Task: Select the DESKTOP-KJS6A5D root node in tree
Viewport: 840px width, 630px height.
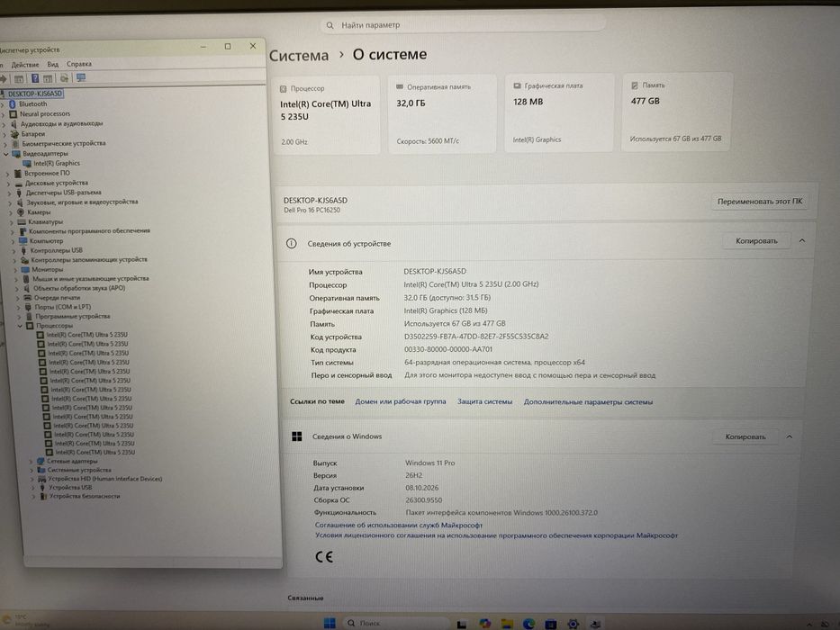Action: 35,94
